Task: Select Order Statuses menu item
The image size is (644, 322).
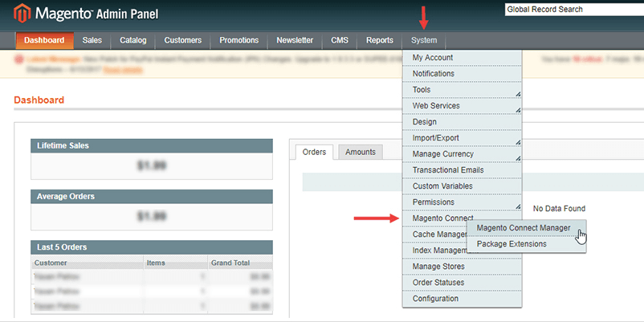Action: click(x=462, y=283)
